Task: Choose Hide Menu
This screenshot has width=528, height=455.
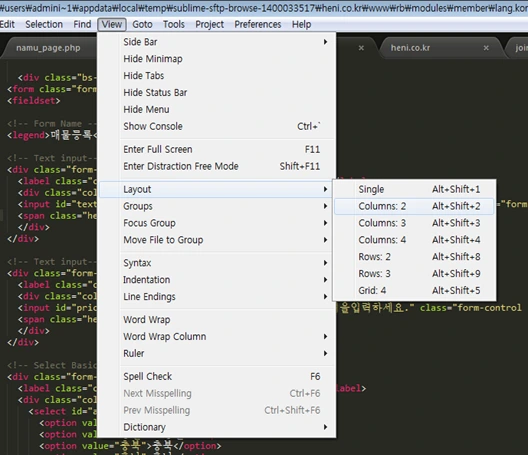Action: click(x=217, y=109)
